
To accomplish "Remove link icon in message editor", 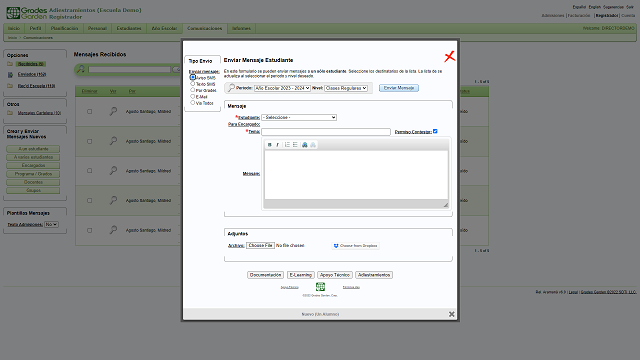I will 313,144.
